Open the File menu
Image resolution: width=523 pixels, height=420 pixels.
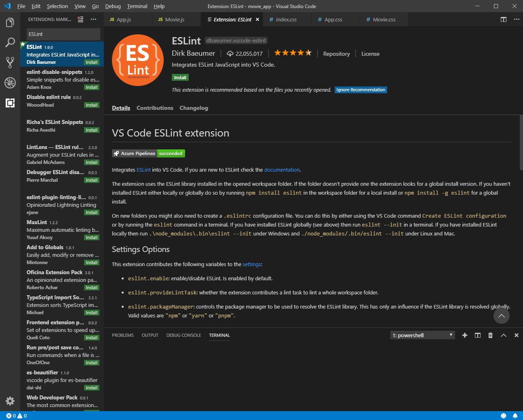(x=21, y=6)
